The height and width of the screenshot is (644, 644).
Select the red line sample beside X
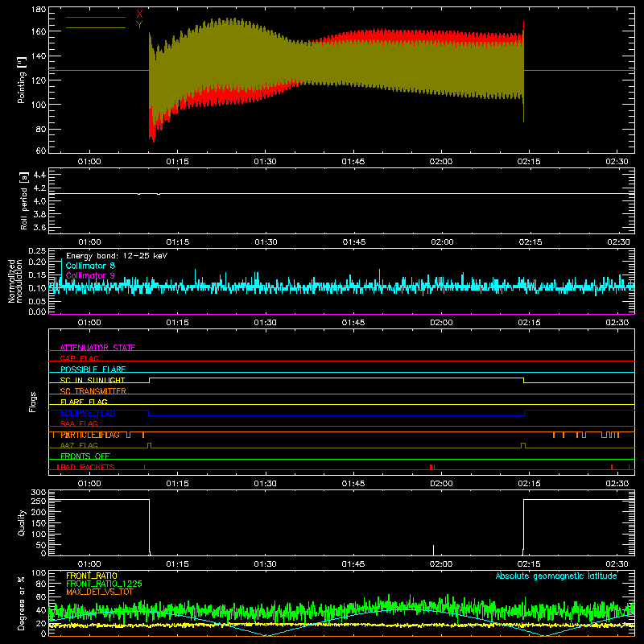pos(96,17)
